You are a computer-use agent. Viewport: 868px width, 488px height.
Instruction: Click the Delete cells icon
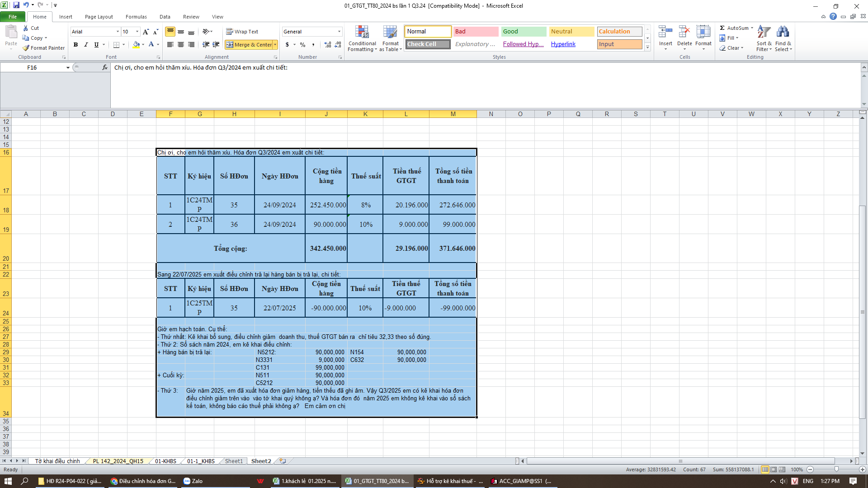(x=684, y=33)
